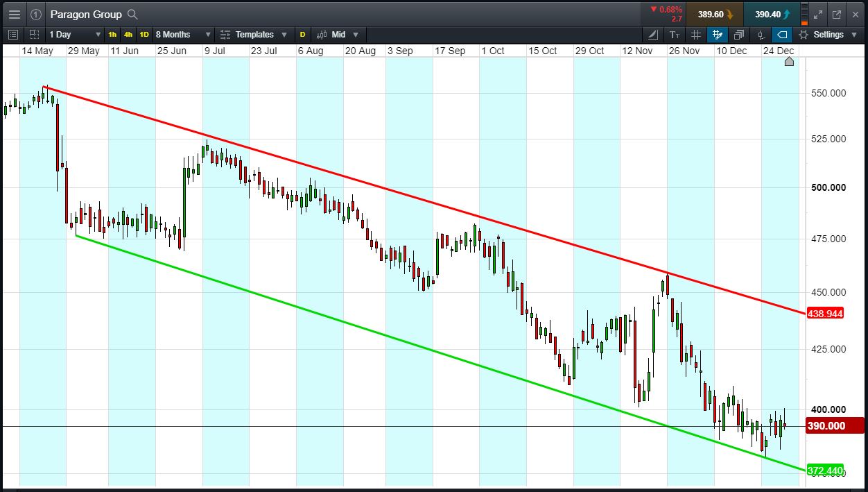The height and width of the screenshot is (492, 868).
Task: Search for another instrument with magnifier icon
Action: pyautogui.click(x=132, y=14)
